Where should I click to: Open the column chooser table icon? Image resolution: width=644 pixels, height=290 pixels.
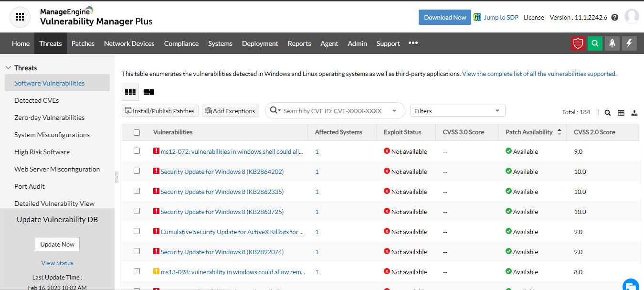pyautogui.click(x=621, y=113)
